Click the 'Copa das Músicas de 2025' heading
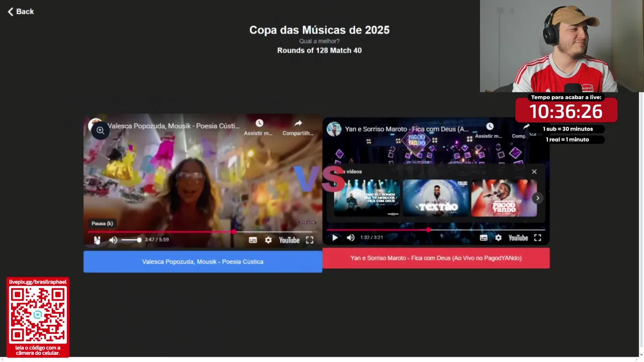This screenshot has height=362, width=644. point(319,30)
